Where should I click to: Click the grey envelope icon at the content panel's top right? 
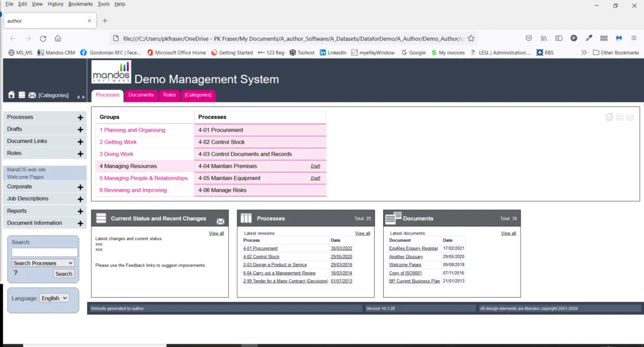(630, 117)
